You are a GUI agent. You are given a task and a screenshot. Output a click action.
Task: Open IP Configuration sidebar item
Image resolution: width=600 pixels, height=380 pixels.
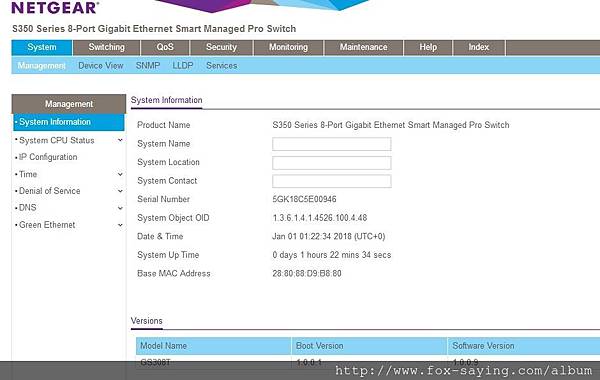click(x=48, y=157)
